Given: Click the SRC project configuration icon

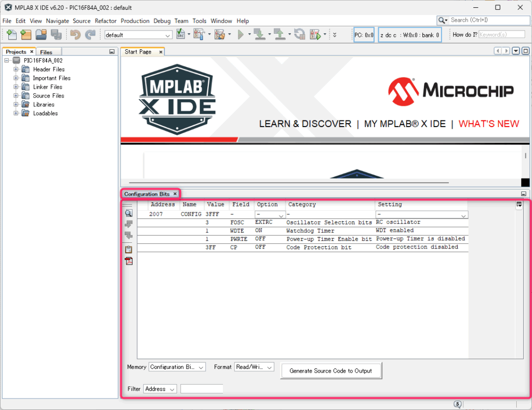Looking at the screenshot, I should (181, 34).
